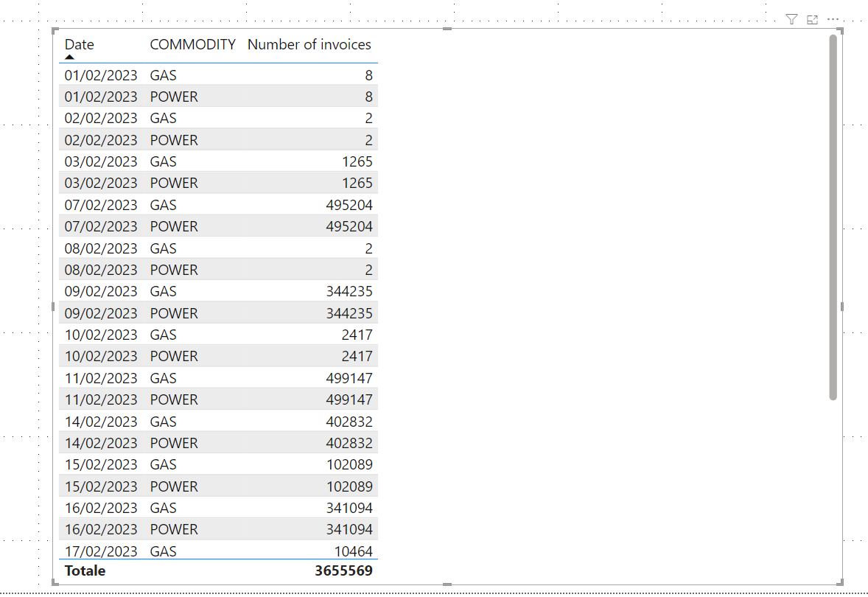This screenshot has width=868, height=597.
Task: Select value 10464 in 17/02/2023 row
Action: [353, 551]
